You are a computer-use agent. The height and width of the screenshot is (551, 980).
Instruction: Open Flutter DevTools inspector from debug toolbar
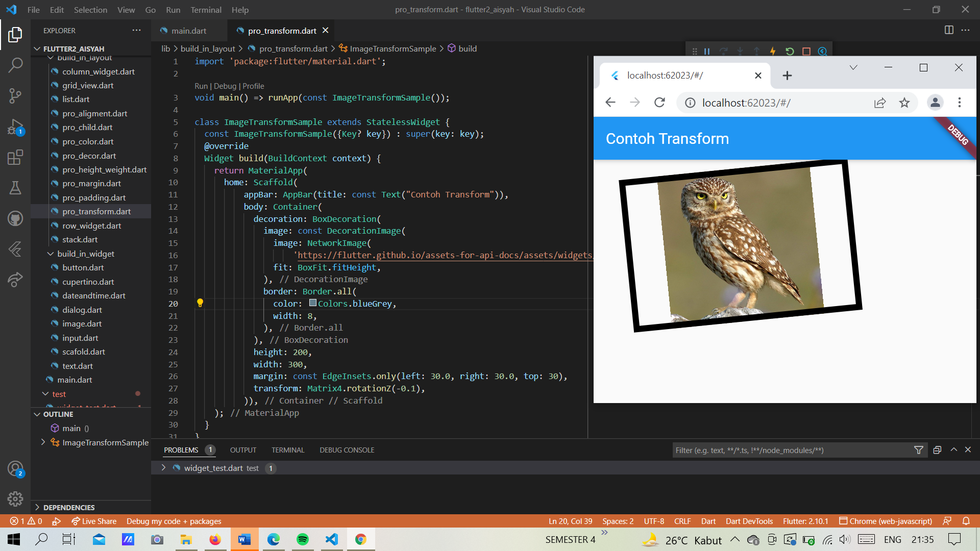click(822, 51)
